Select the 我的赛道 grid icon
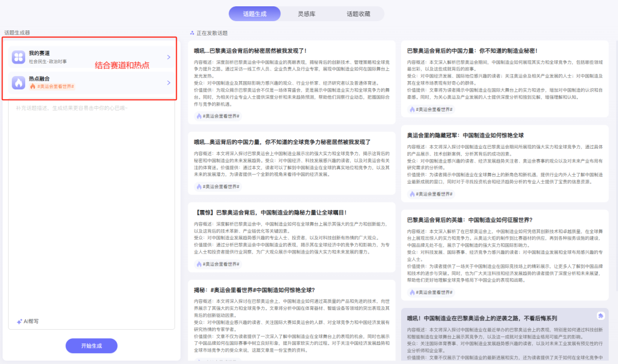This screenshot has width=618, height=364. 18,57
